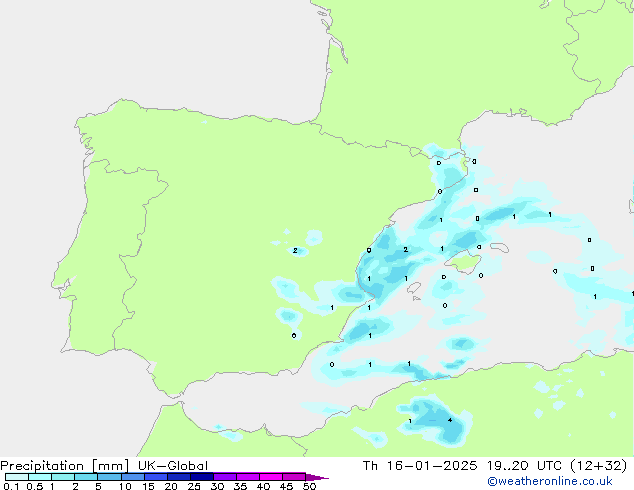Click the over-50 arrow tip of legend
Screen dimensions: 634x490
point(317,477)
